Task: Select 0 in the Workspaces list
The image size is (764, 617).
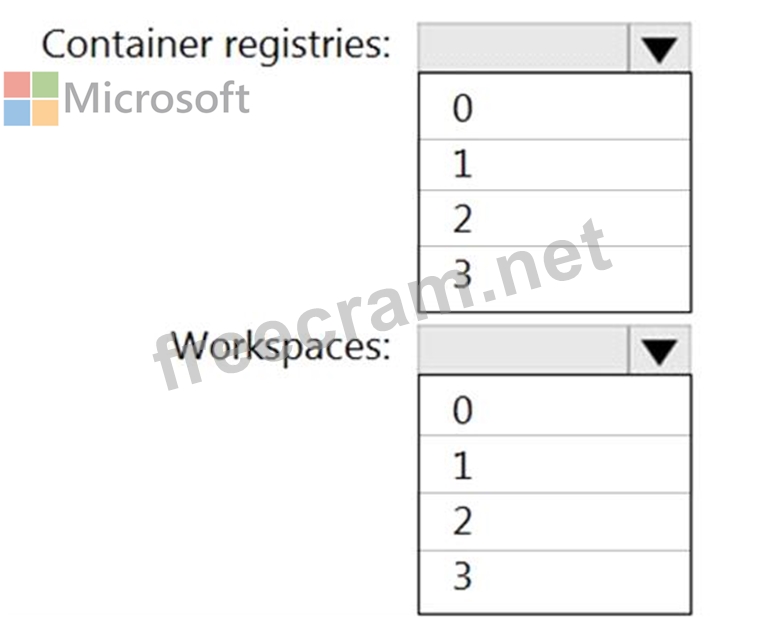Action: (554, 410)
